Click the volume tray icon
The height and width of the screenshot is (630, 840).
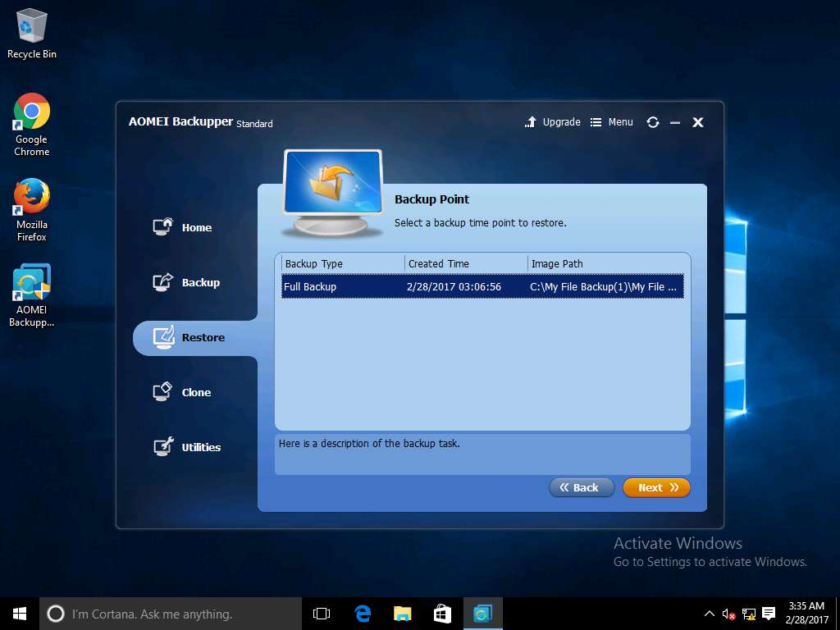pos(728,614)
